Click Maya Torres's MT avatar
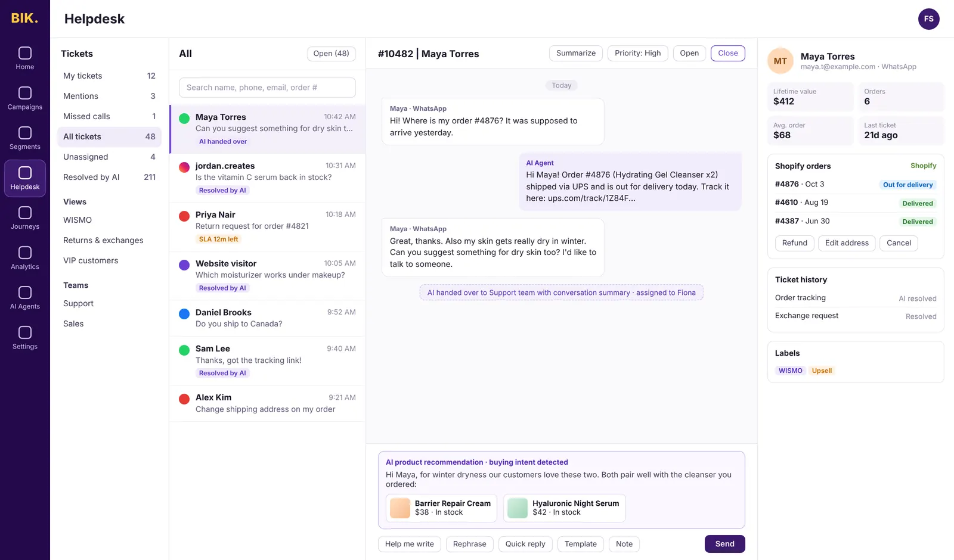The height and width of the screenshot is (560, 954). pyautogui.click(x=780, y=61)
